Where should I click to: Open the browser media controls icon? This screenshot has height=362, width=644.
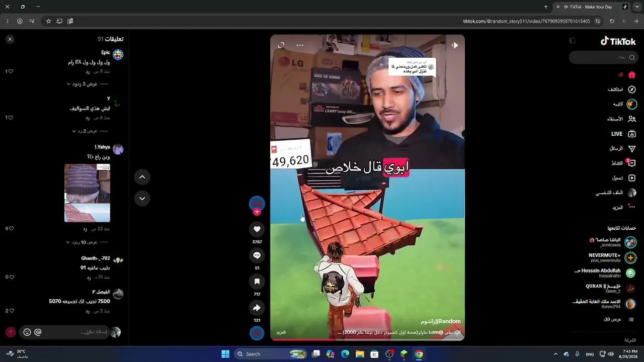tap(32, 21)
